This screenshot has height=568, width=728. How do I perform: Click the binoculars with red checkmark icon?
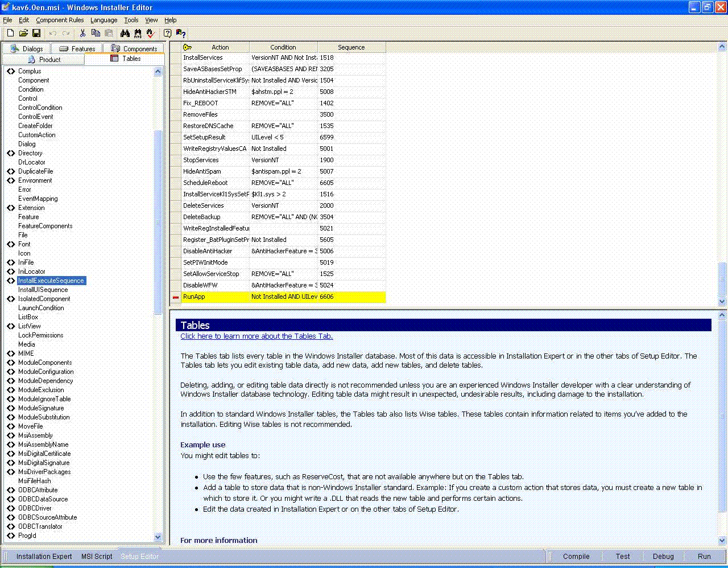[151, 34]
